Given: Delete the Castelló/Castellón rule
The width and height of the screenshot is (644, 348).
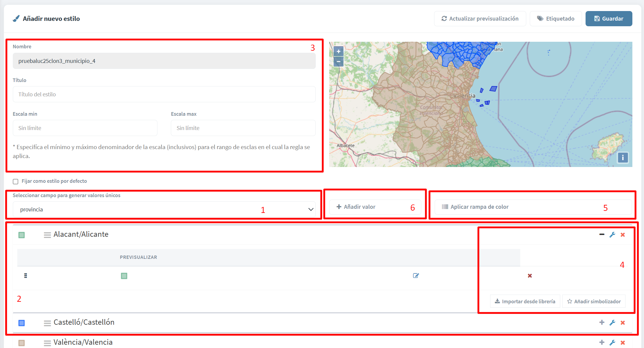Looking at the screenshot, I should tap(623, 323).
